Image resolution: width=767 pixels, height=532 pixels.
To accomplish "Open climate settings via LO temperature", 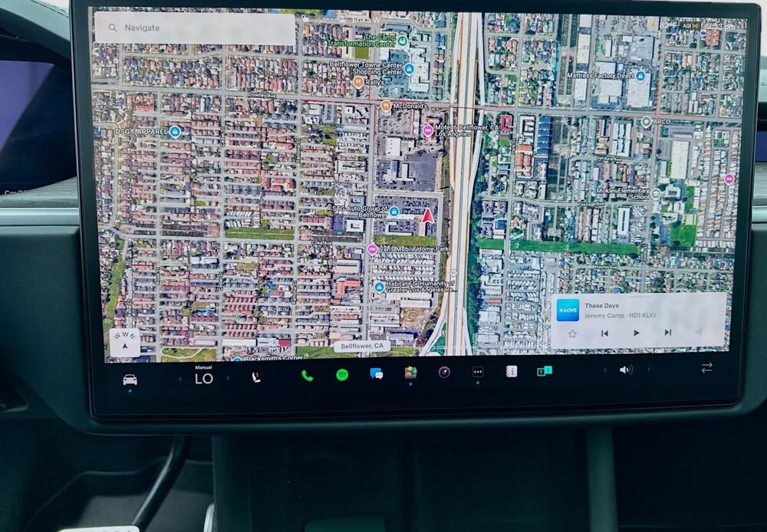I will [203, 379].
